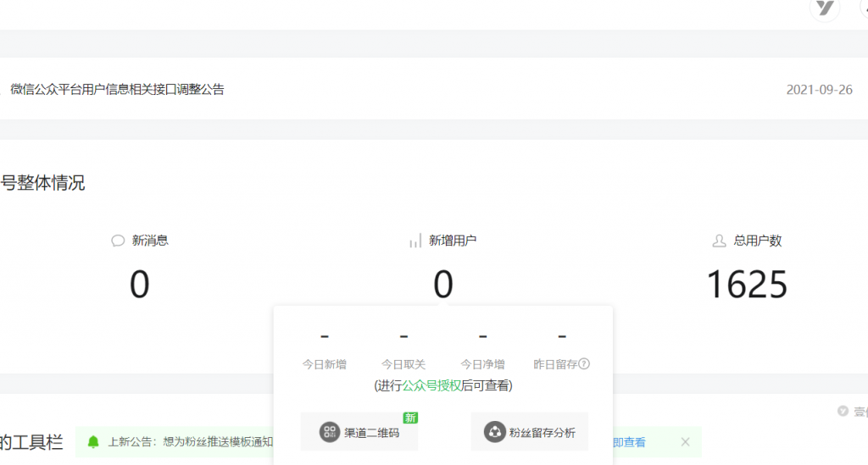
Task: Click the 粉丝留存分析 circular icon
Action: coord(494,433)
